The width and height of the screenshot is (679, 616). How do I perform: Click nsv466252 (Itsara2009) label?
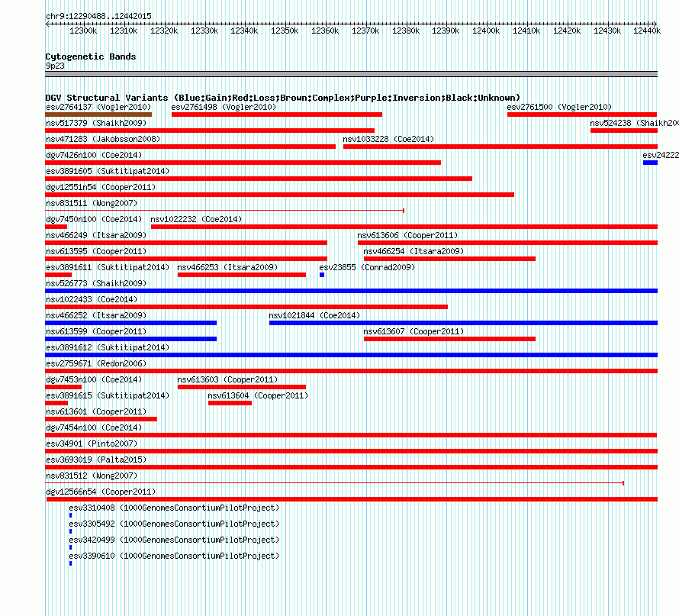tap(96, 315)
